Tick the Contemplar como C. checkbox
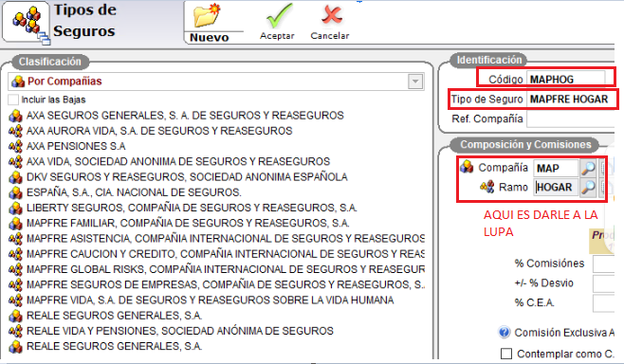 click(506, 354)
